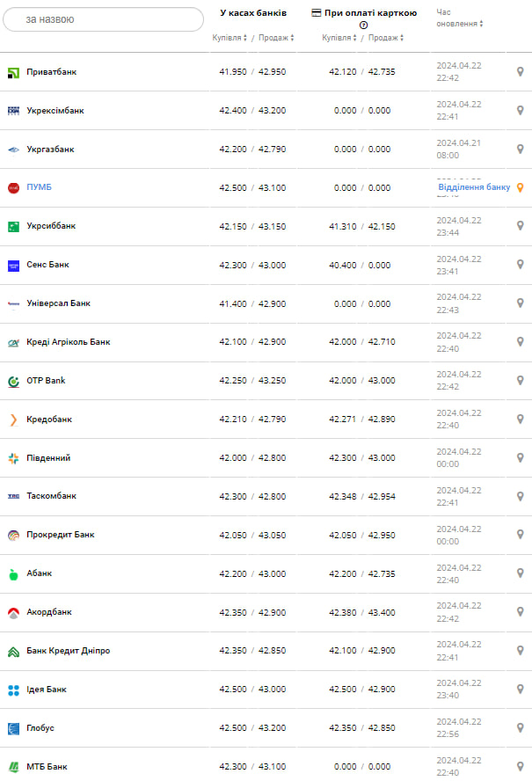The image size is (532, 781).
Task: Open the ПУМБ bank link
Action: tap(40, 187)
